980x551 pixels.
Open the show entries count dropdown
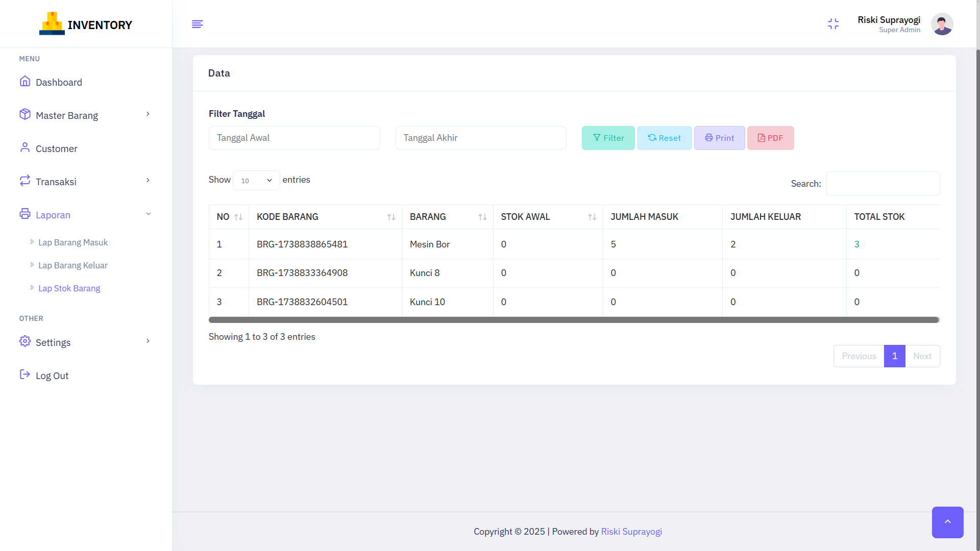[x=256, y=181]
